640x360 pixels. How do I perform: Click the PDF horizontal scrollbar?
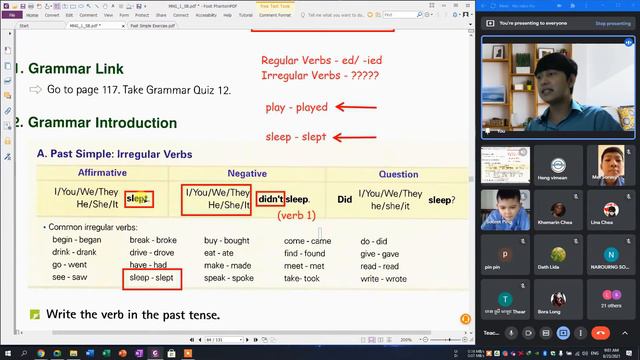coord(241,333)
